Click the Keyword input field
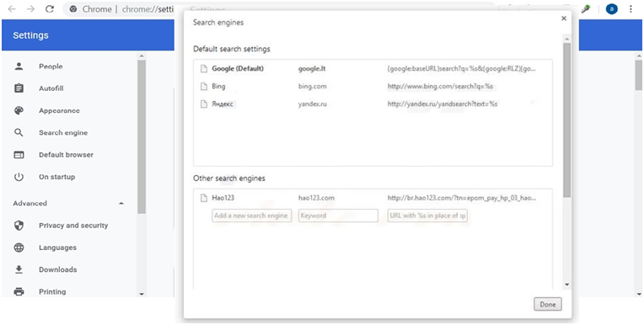Screen dimensions: 644x325 point(338,216)
